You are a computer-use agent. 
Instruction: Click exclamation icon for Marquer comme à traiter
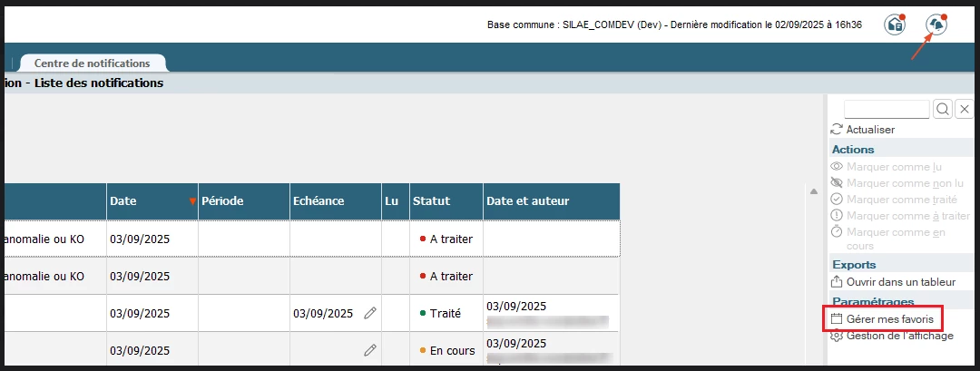837,216
